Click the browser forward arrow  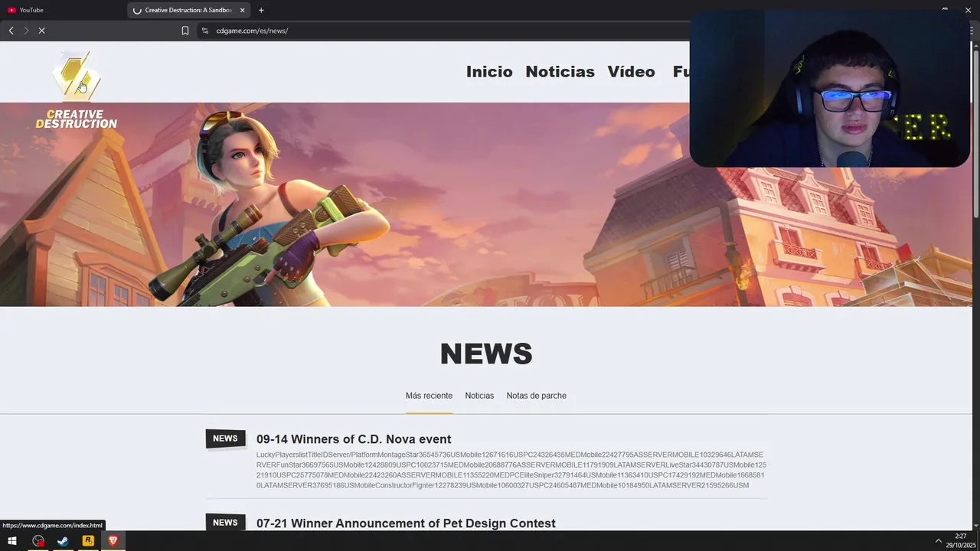26,31
